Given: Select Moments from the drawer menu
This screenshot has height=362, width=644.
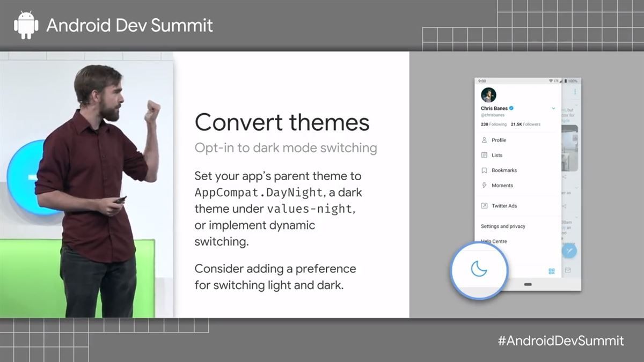Looking at the screenshot, I should (502, 185).
